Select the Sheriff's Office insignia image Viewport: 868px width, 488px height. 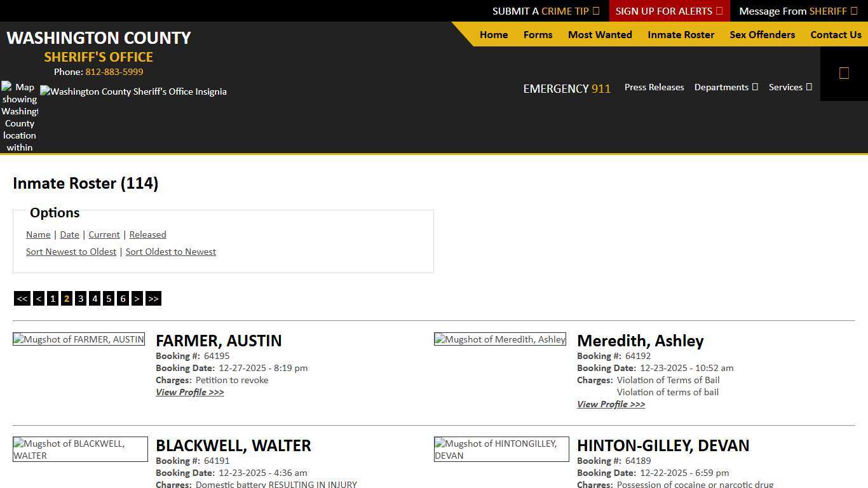133,91
